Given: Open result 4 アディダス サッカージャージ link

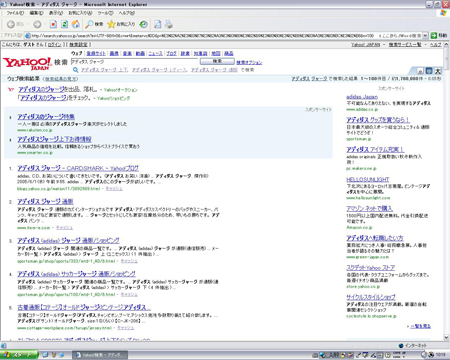Looking at the screenshot, I should pyautogui.click(x=76, y=274).
